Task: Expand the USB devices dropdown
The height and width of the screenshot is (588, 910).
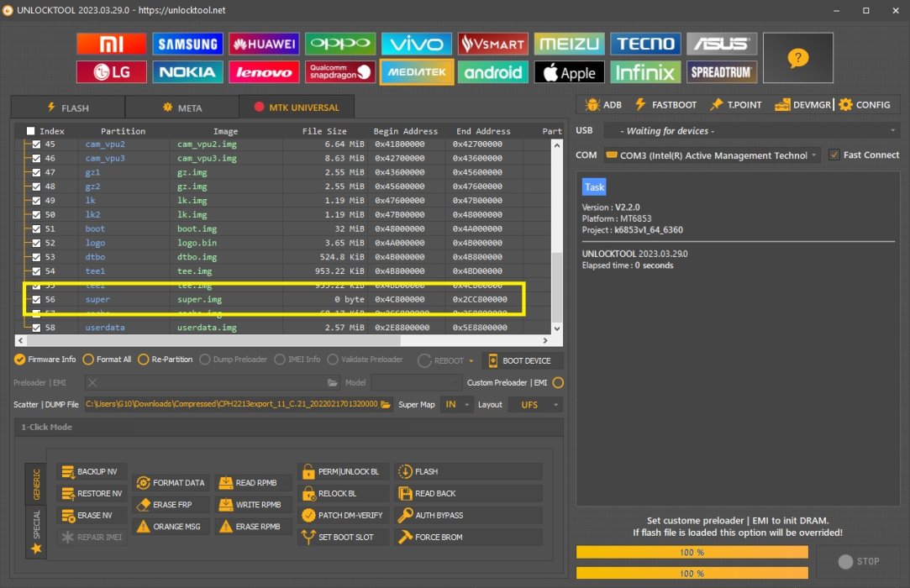Action: point(751,130)
